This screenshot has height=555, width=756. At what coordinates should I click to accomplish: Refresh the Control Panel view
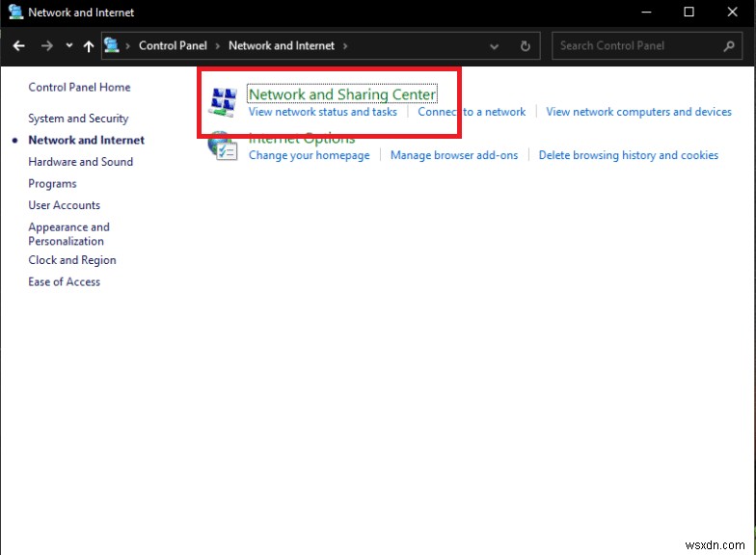click(x=526, y=46)
